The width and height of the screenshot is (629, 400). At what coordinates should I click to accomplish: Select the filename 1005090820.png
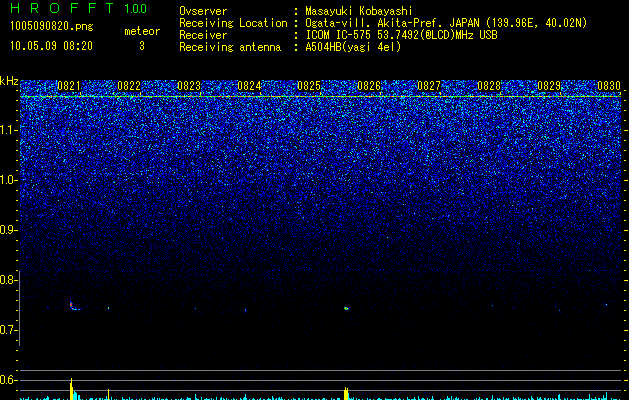pyautogui.click(x=52, y=26)
